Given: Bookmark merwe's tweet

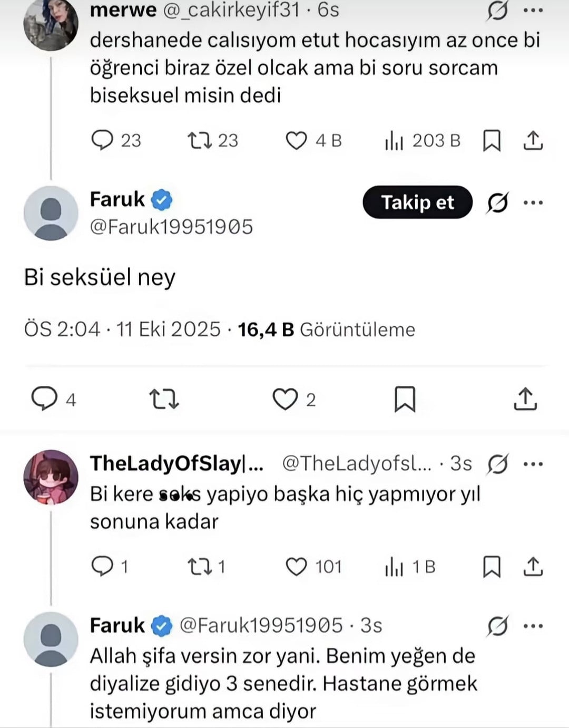Looking at the screenshot, I should [x=492, y=141].
